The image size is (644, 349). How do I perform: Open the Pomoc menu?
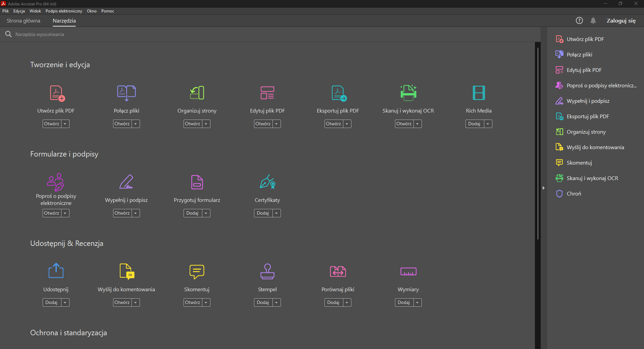108,11
